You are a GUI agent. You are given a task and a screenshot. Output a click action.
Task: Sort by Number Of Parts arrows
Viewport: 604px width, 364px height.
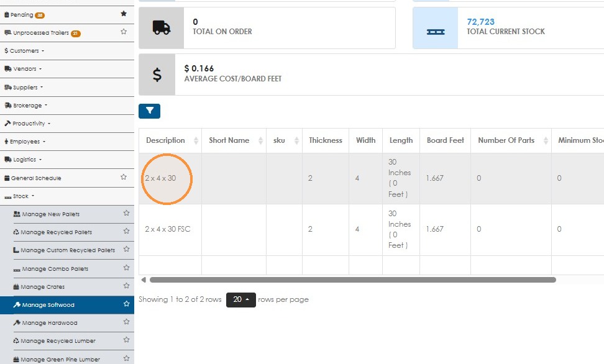(x=546, y=140)
